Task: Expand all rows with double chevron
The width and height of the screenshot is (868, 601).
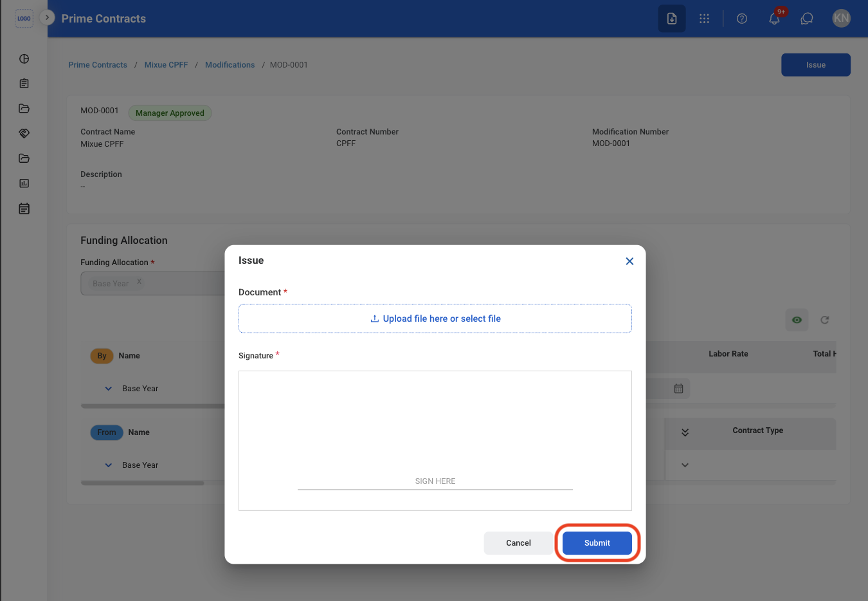Action: (x=685, y=432)
